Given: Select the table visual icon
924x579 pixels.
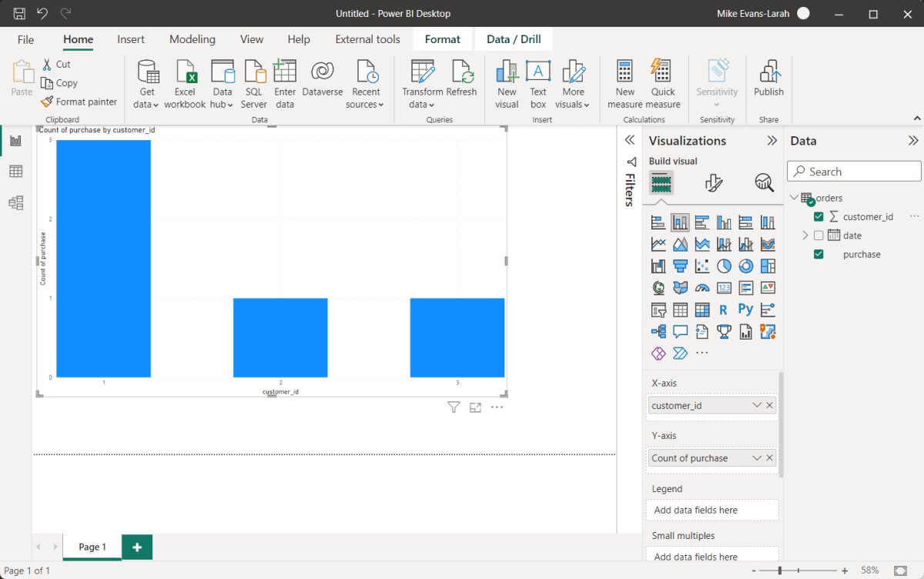Looking at the screenshot, I should click(680, 310).
